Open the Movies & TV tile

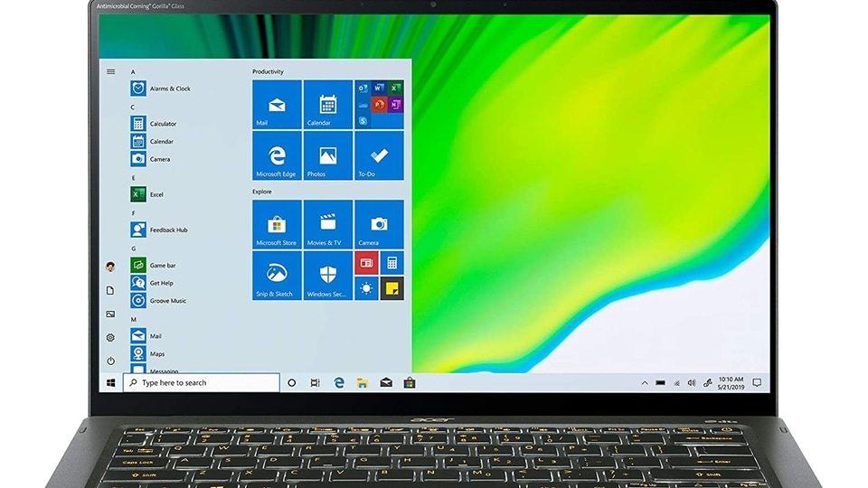tap(327, 224)
